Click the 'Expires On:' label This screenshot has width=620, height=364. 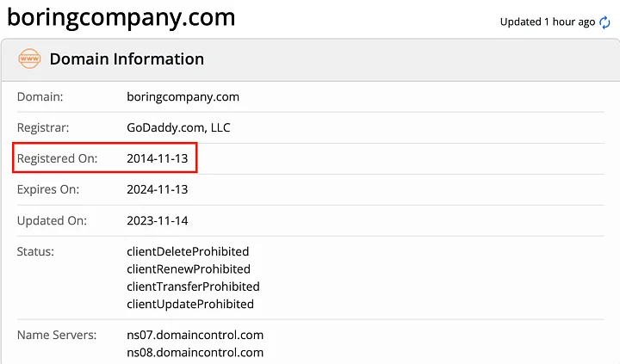[48, 189]
